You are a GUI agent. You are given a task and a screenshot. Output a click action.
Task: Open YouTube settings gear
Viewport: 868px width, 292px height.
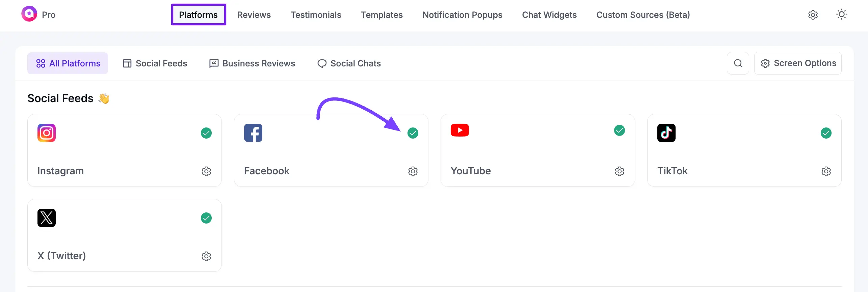(620, 171)
